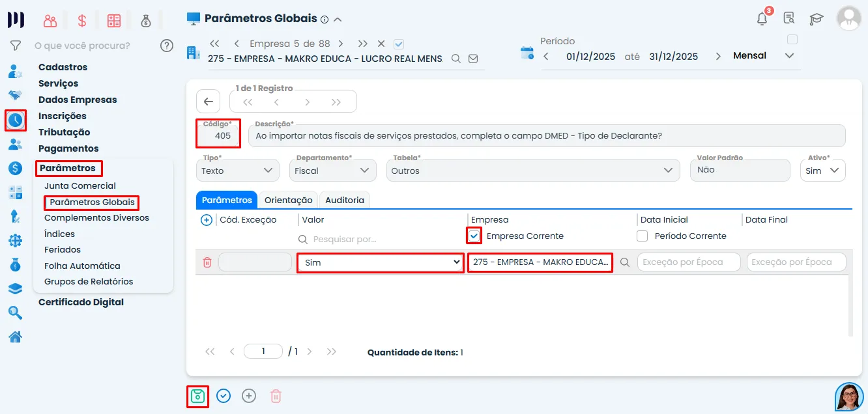The height and width of the screenshot is (414, 868).
Task: Click the Exceção por Época Data Inicial field
Action: 689,262
